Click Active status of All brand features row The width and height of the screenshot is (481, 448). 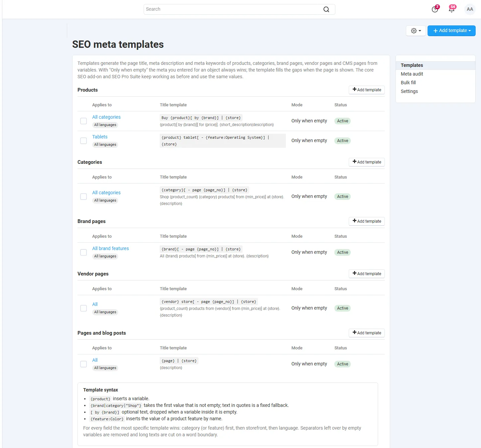pos(342,252)
